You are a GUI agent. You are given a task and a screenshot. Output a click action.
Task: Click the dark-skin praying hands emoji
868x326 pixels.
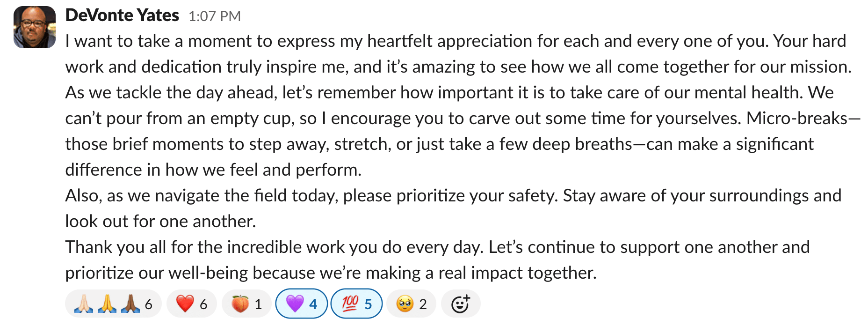pyautogui.click(x=130, y=304)
